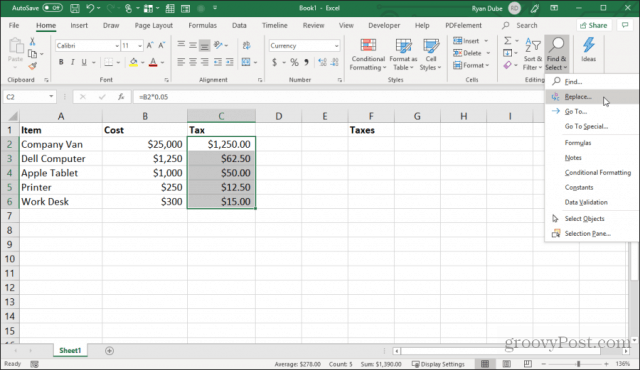The height and width of the screenshot is (370, 640).
Task: Click the Save floppy disk icon
Action: click(75, 8)
